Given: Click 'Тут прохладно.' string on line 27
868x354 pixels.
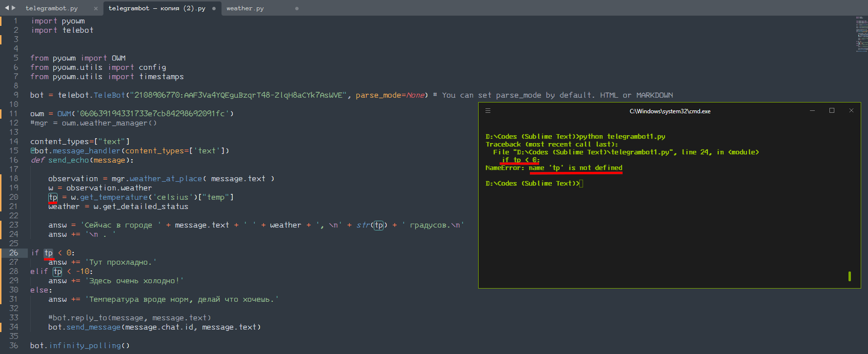Looking at the screenshot, I should [121, 262].
